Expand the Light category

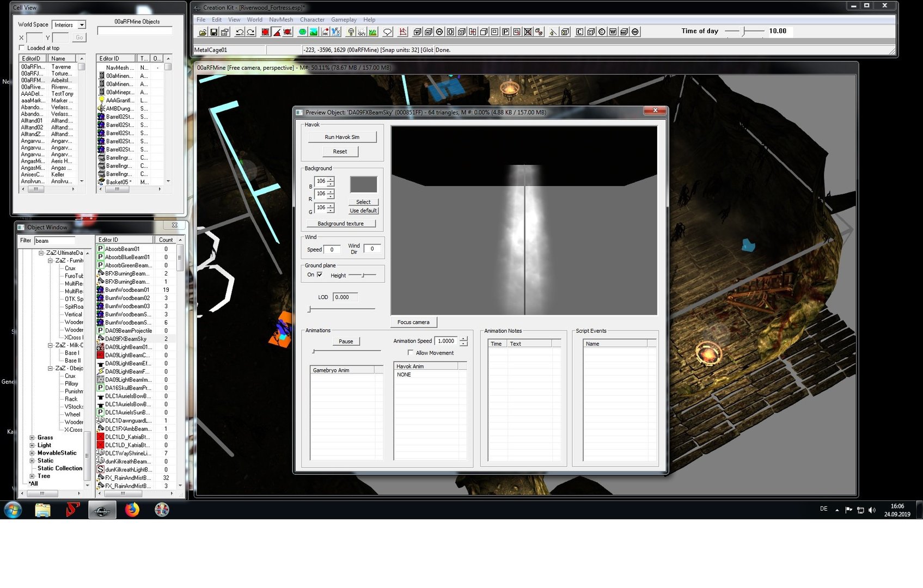click(32, 445)
